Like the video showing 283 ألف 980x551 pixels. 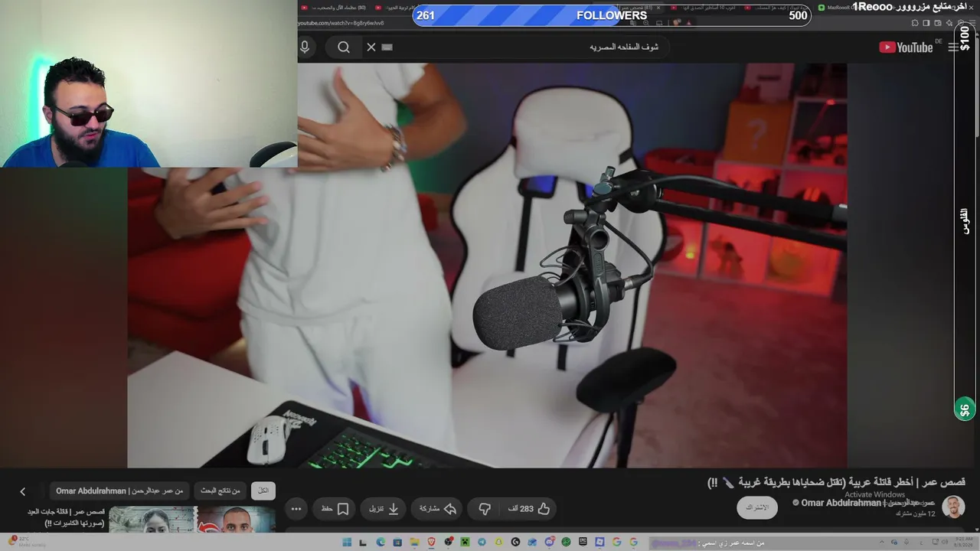[x=529, y=508]
